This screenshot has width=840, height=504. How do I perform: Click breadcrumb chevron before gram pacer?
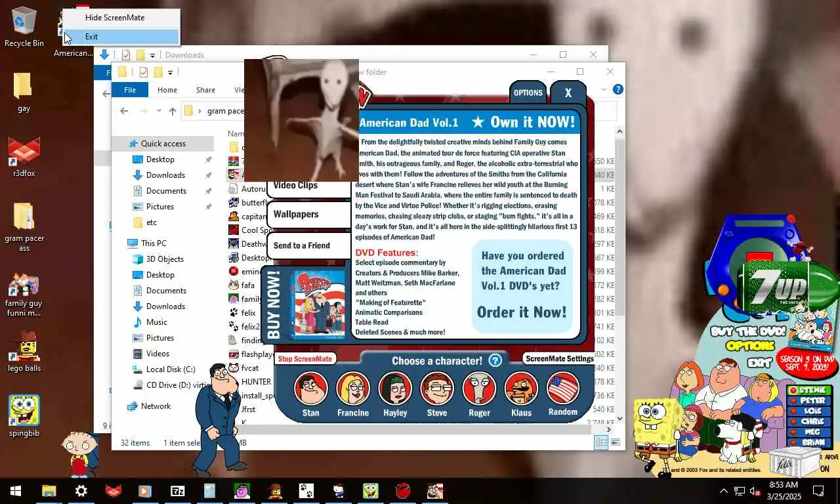[199, 111]
